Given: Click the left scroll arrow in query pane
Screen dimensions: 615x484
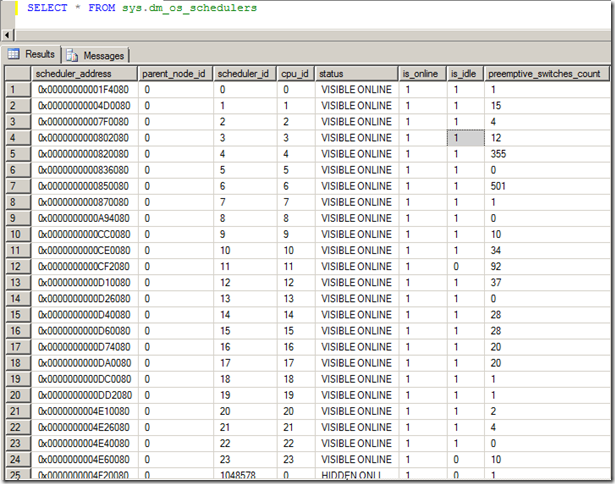Looking at the screenshot, I should [x=7, y=35].
